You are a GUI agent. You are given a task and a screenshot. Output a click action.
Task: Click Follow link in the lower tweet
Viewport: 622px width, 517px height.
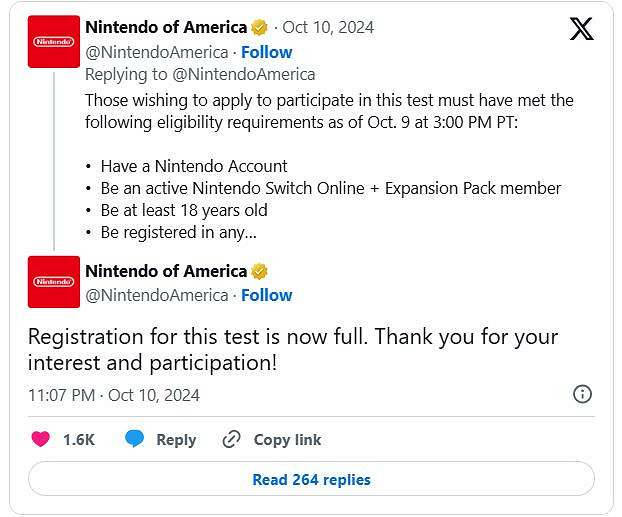click(x=267, y=295)
